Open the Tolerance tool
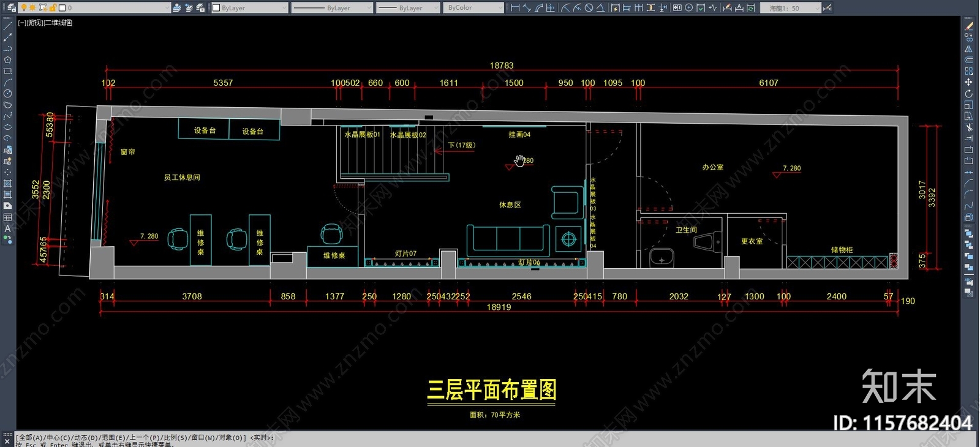The width and height of the screenshot is (980, 447). point(677,8)
